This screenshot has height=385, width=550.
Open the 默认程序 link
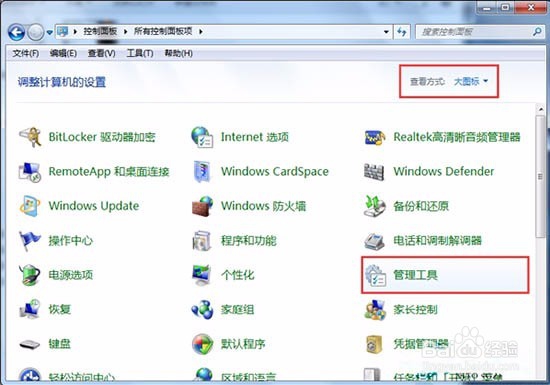(243, 344)
